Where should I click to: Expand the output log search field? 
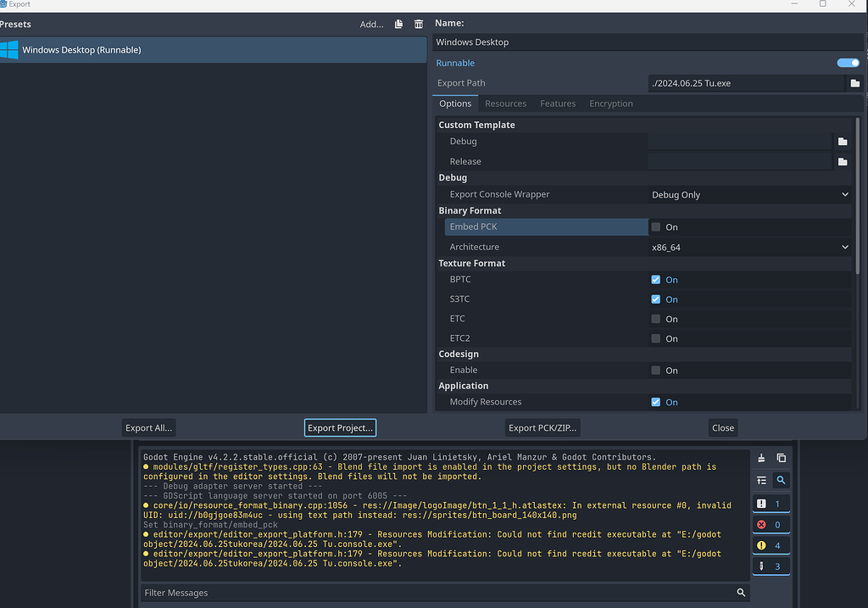coord(781,480)
